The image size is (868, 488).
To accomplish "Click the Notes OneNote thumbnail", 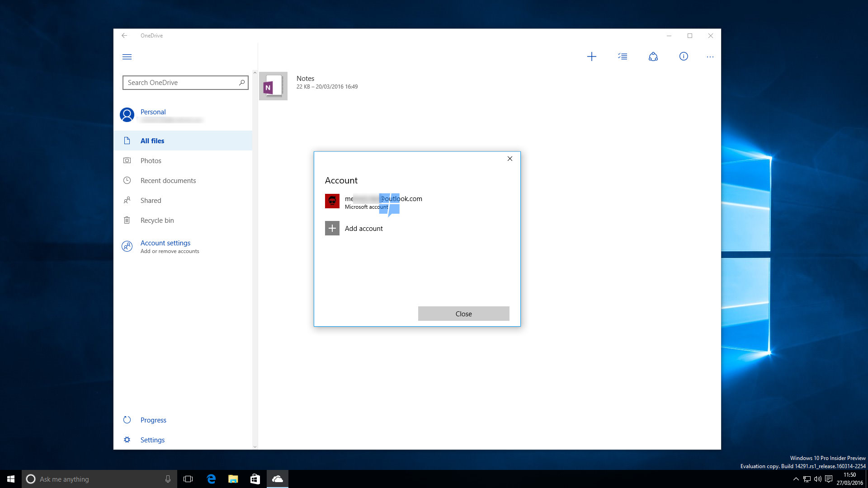I will pos(273,86).
